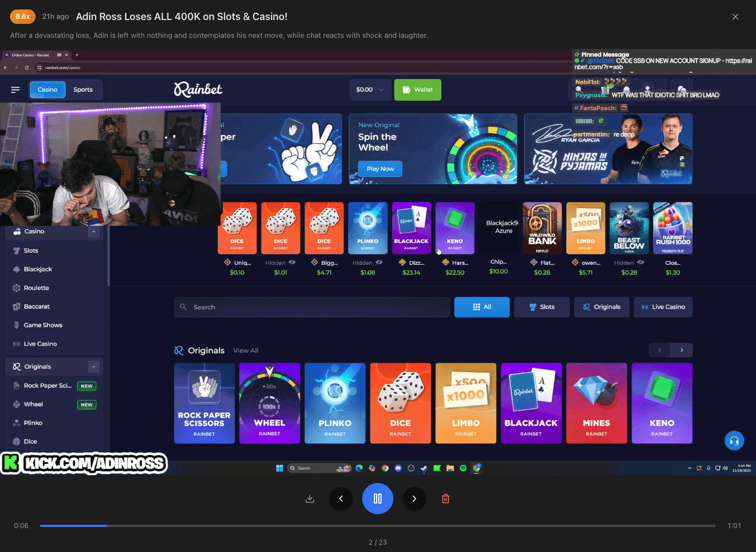The height and width of the screenshot is (552, 756).
Task: Open the Mines game card
Action: point(596,403)
